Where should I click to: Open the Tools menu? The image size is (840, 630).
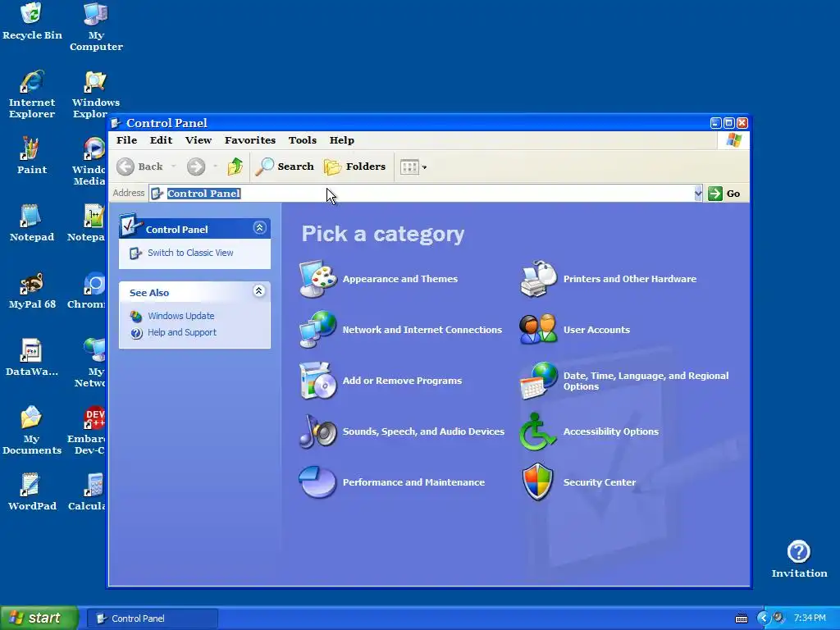pos(302,139)
